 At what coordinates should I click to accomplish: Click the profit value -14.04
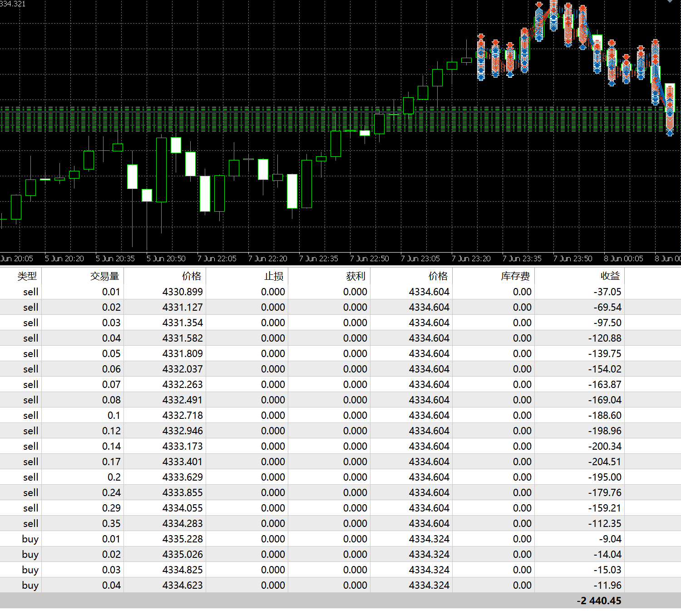tap(607, 554)
